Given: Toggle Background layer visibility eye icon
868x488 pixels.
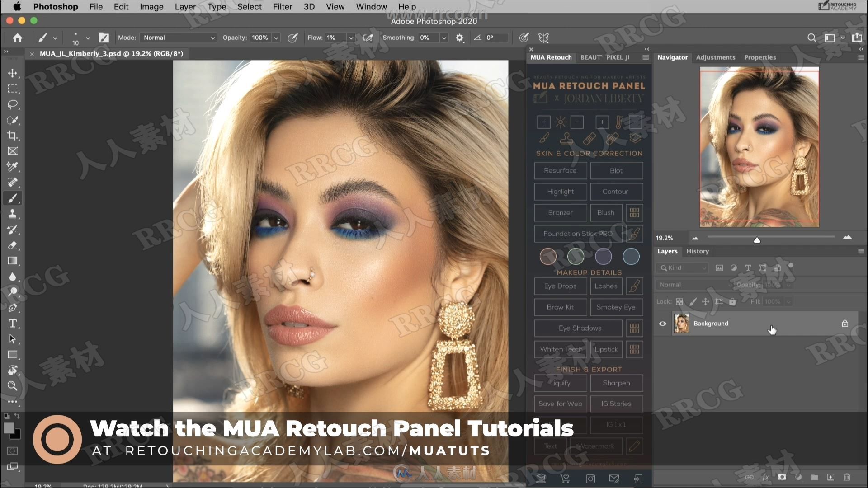Looking at the screenshot, I should pos(662,323).
